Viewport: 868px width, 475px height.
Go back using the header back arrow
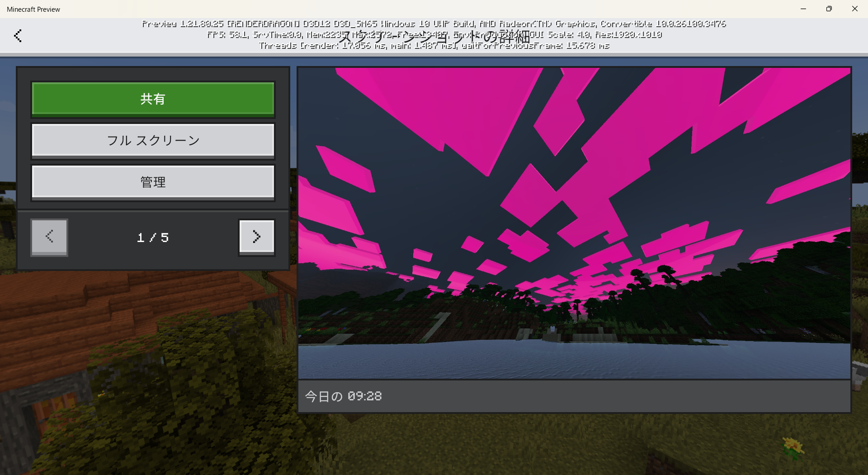click(18, 36)
